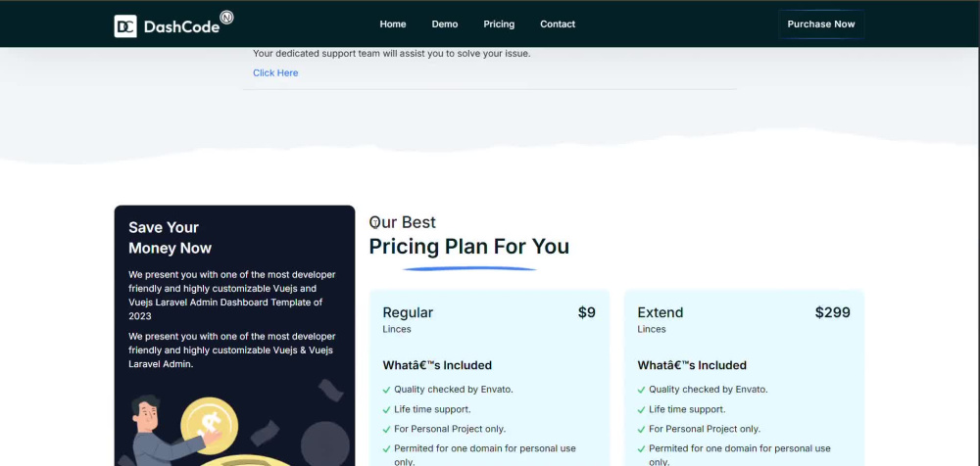Select the Regular license pricing card title
This screenshot has width=980, height=466.
point(408,312)
